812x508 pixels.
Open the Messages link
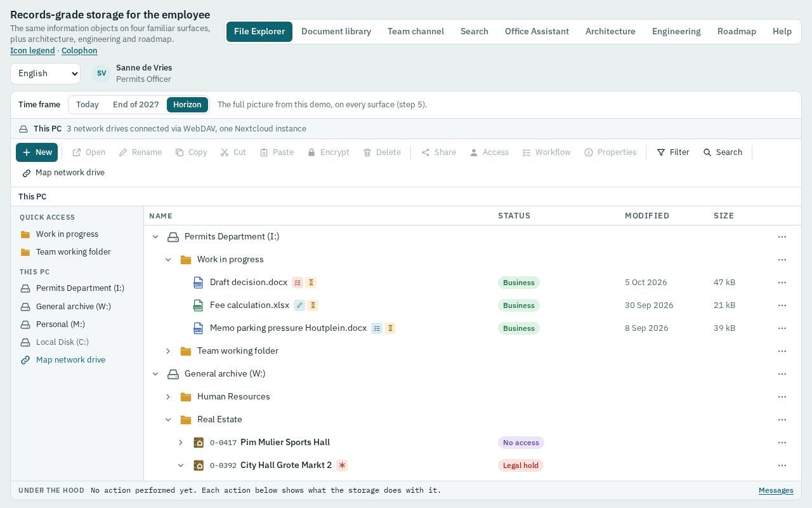pyautogui.click(x=776, y=490)
